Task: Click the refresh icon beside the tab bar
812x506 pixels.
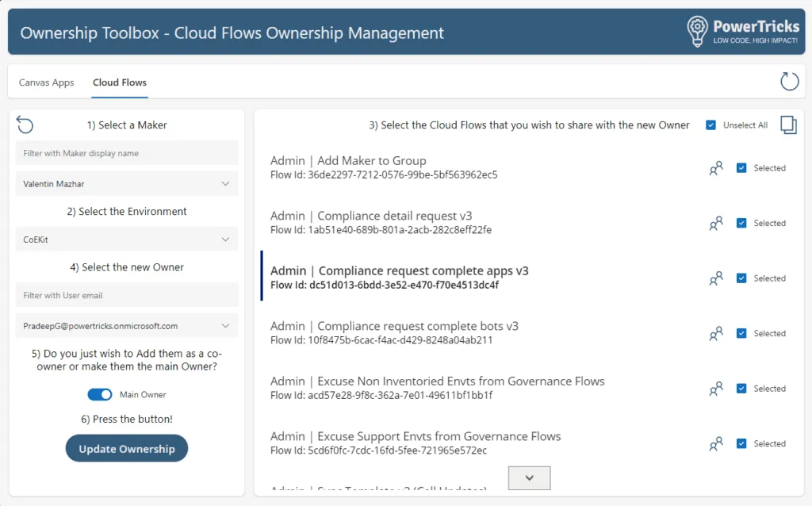Action: click(789, 82)
